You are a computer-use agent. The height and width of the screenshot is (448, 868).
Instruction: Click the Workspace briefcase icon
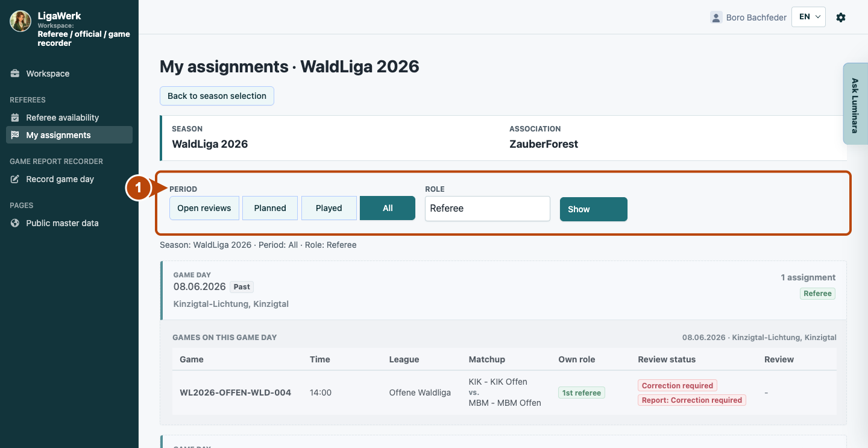point(15,74)
